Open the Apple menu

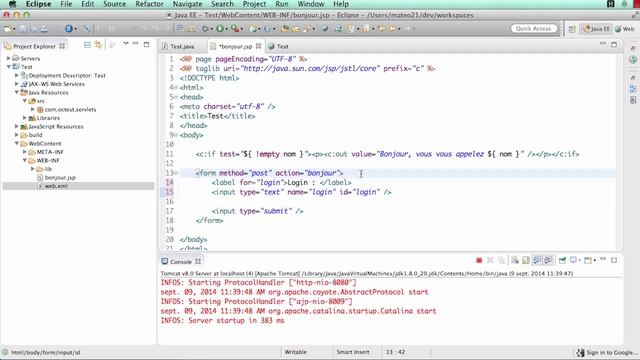12,4
